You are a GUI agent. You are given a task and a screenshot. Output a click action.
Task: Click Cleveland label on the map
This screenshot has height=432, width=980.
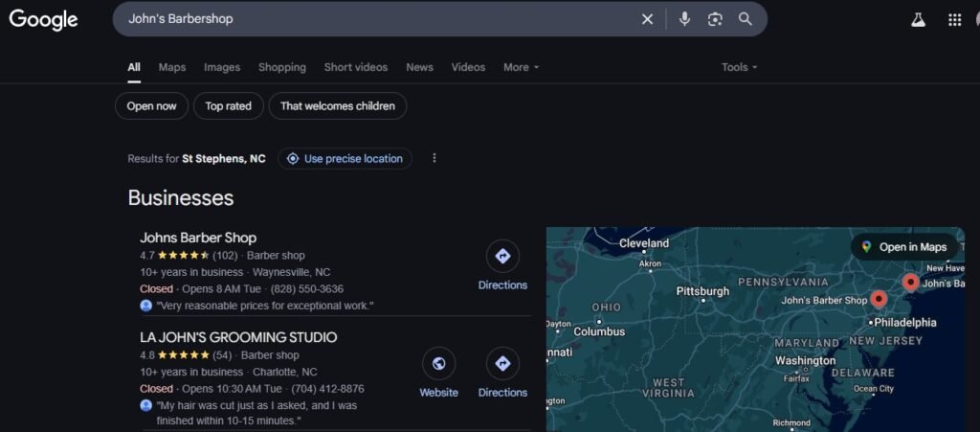point(644,243)
